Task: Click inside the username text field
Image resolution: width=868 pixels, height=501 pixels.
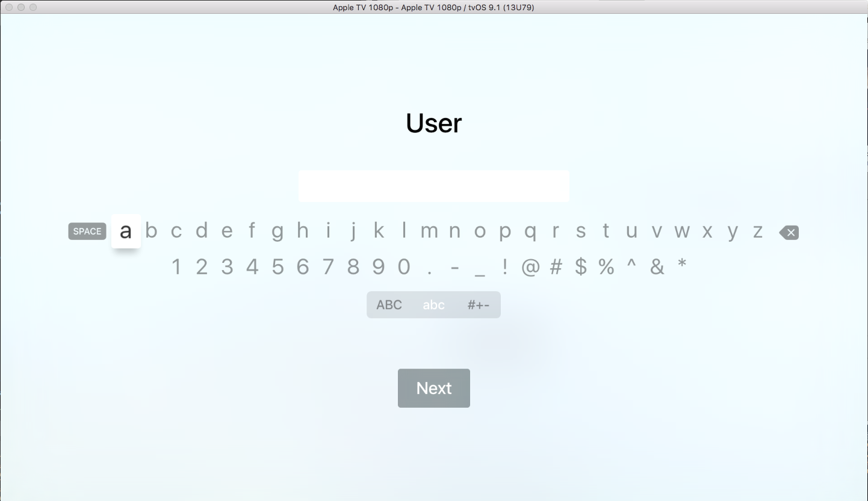Action: pyautogui.click(x=433, y=186)
